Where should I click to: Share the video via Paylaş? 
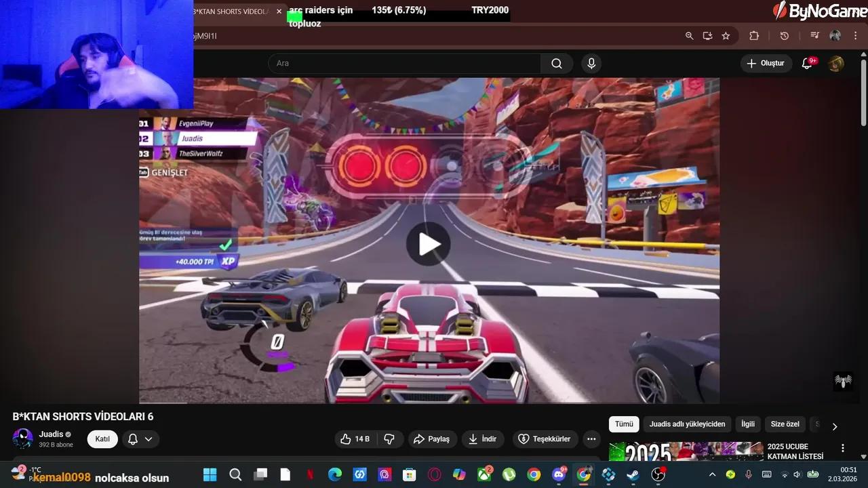point(432,439)
